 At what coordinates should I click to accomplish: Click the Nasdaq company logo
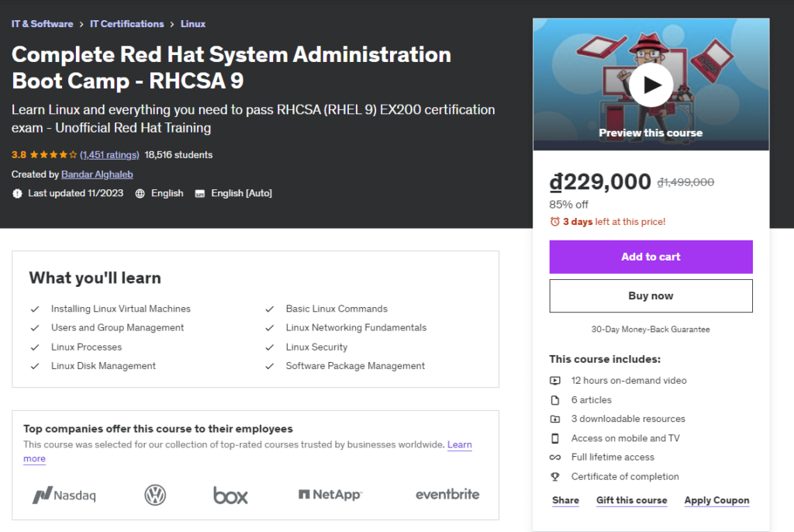click(64, 495)
